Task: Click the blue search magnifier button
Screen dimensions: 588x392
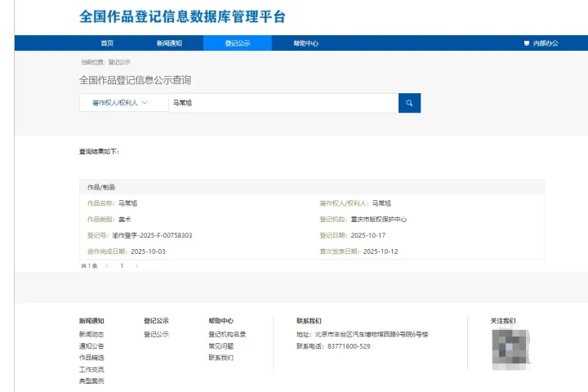Action: coord(409,103)
